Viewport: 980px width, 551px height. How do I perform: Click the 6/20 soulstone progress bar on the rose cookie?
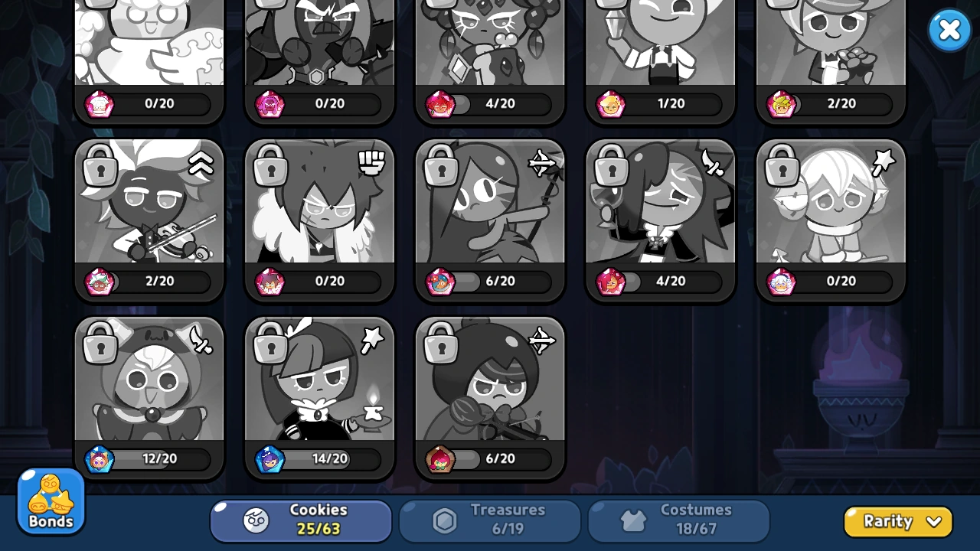tap(490, 459)
